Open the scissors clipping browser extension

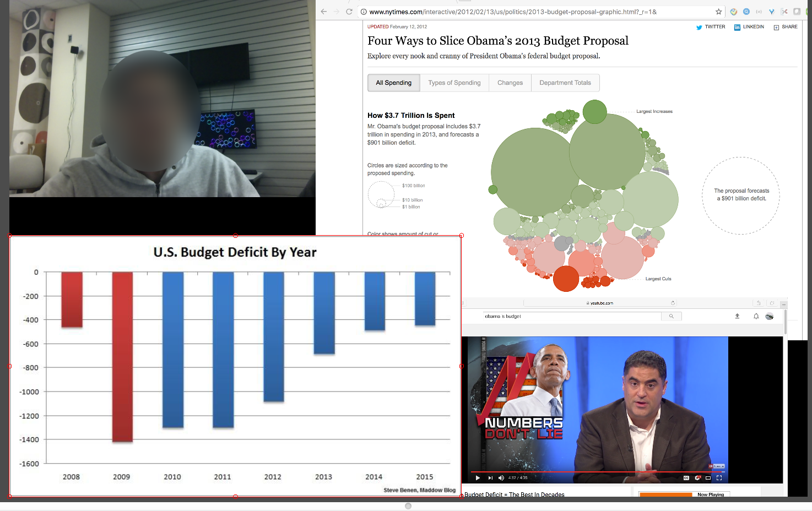tap(784, 12)
